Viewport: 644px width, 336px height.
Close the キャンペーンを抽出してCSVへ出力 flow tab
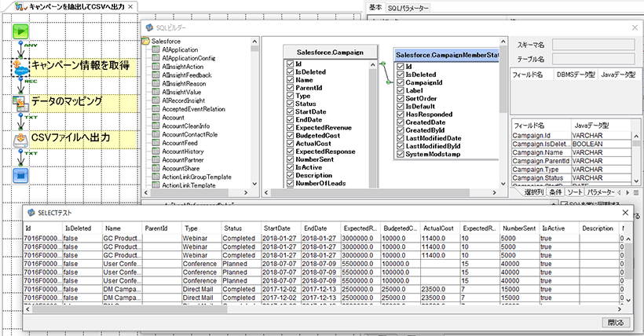click(x=130, y=6)
